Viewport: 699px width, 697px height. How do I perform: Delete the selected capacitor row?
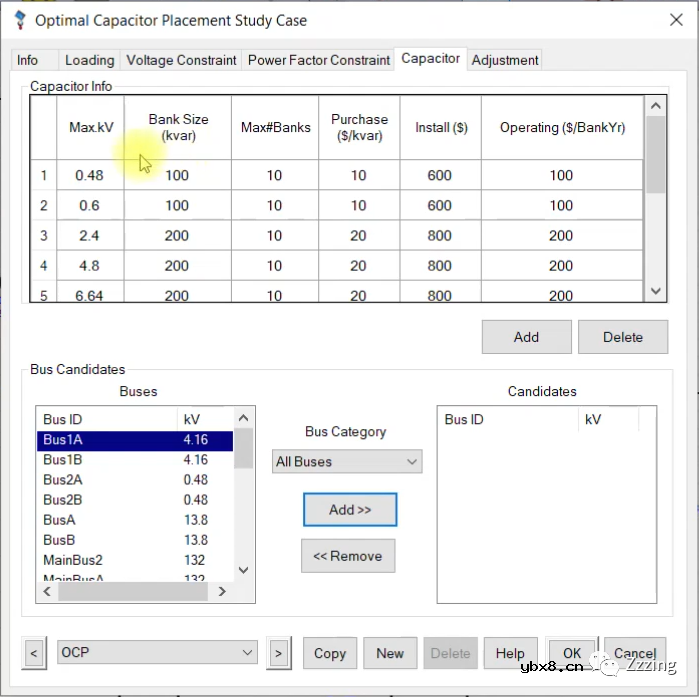click(x=622, y=337)
